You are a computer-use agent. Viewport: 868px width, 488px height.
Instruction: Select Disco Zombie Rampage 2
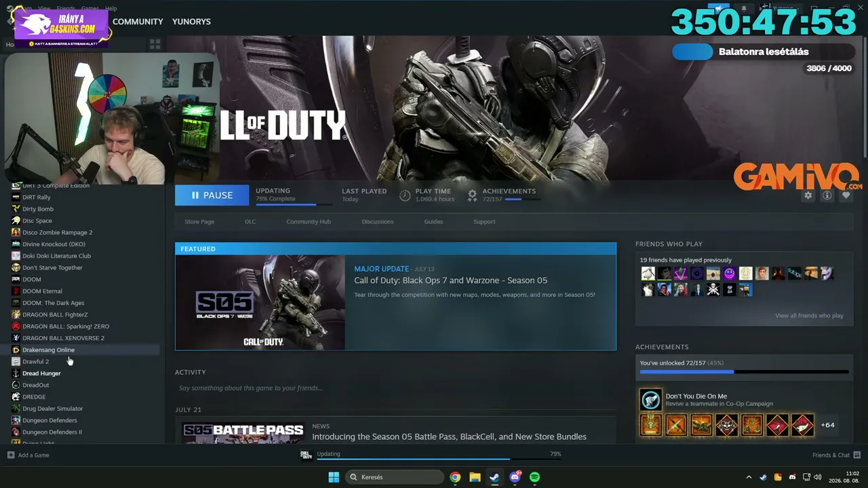58,232
